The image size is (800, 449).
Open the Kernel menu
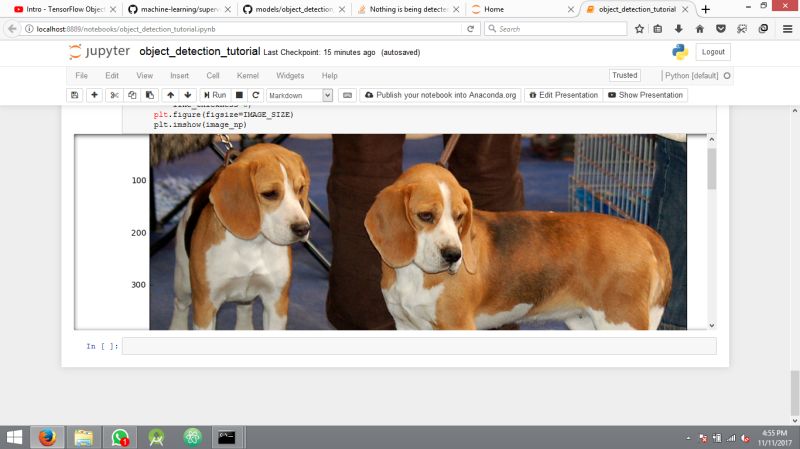[x=247, y=76]
